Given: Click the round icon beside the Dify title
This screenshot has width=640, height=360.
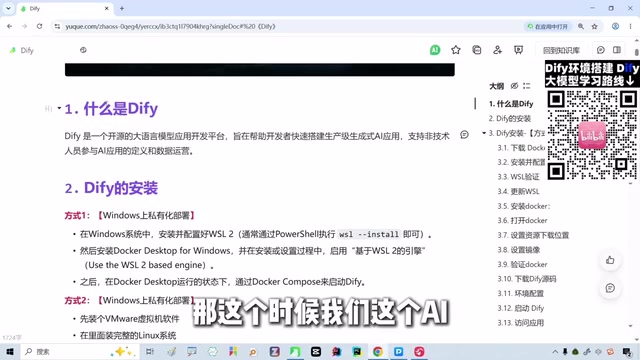Looking at the screenshot, I should (x=83, y=50).
